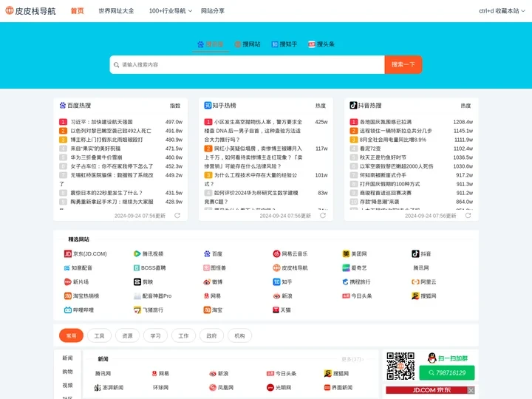Click the 美团网 icon
This screenshot has height=399, width=532.
(346, 253)
